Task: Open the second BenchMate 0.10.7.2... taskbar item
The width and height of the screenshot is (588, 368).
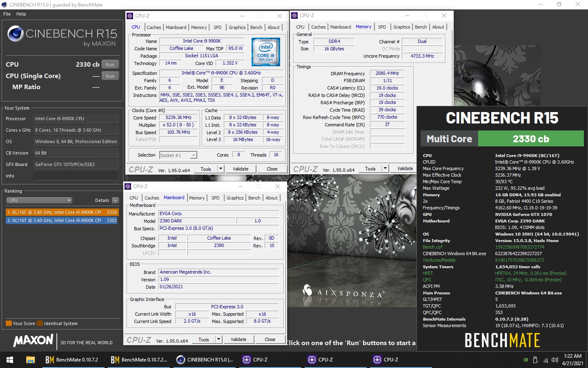Action: pos(139,360)
